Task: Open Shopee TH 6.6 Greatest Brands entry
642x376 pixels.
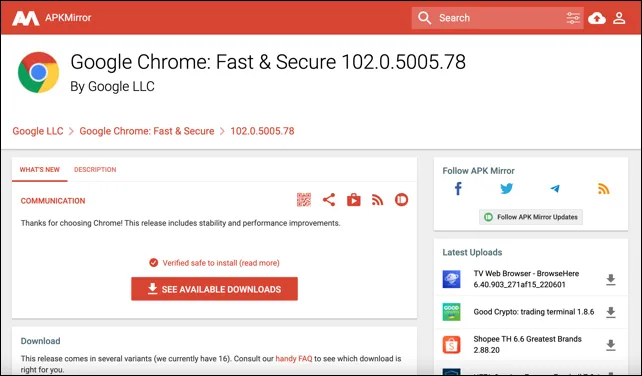Action: (x=528, y=344)
